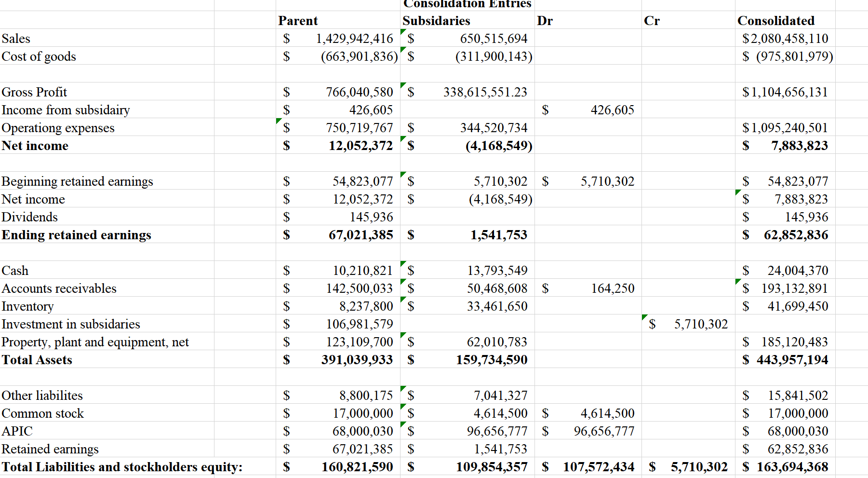Click the Consolidation Entries header cell
868x478 pixels.
pyautogui.click(x=467, y=4)
